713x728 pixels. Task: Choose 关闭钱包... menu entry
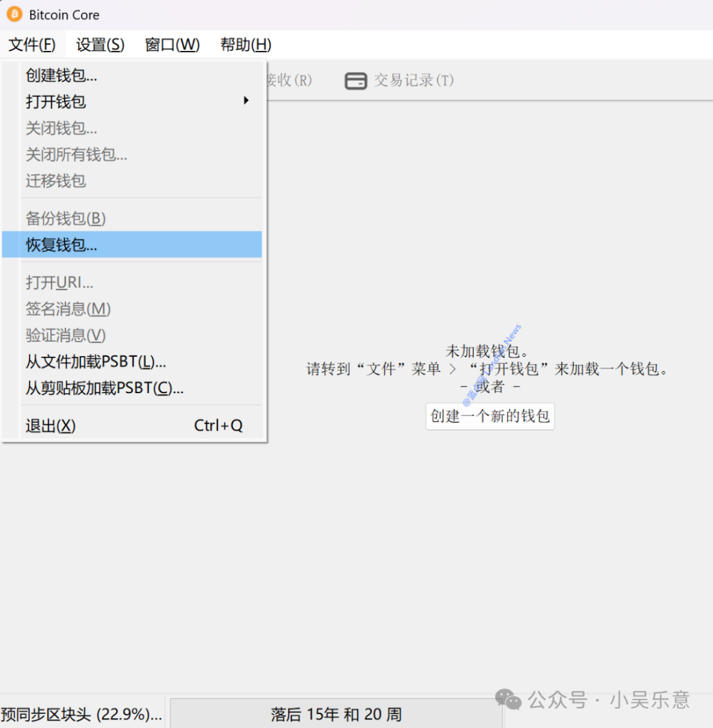[132, 128]
